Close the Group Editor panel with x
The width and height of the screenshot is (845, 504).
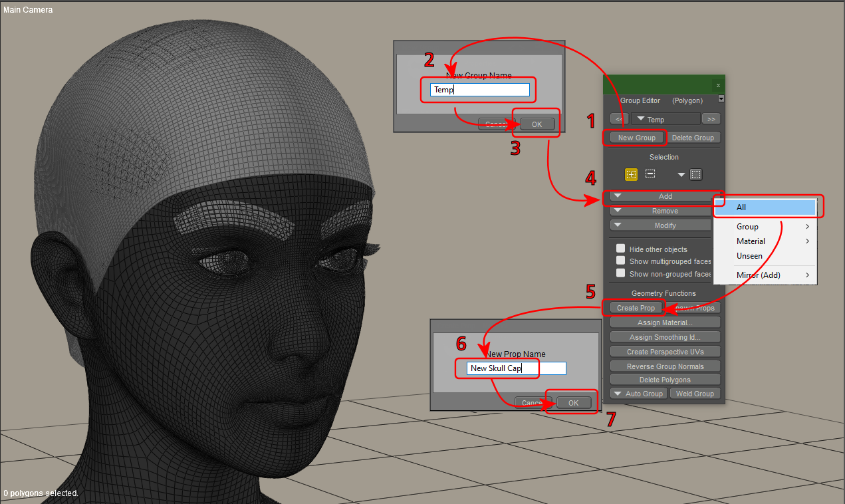click(717, 86)
